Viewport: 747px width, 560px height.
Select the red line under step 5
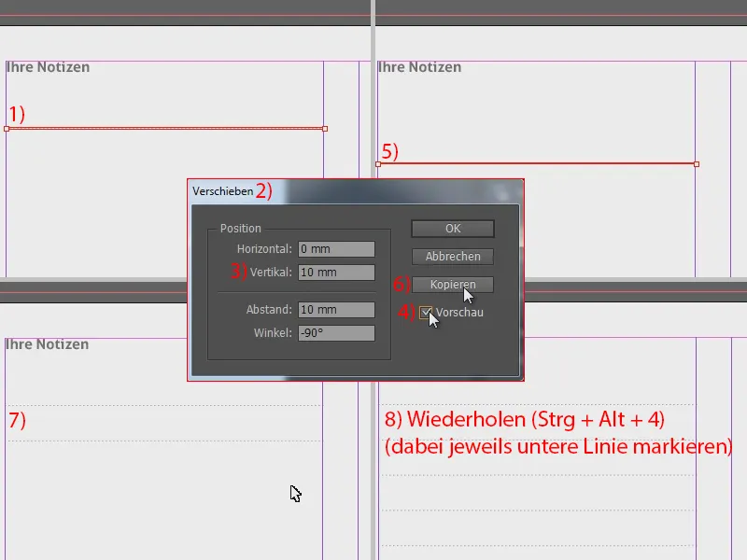538,164
